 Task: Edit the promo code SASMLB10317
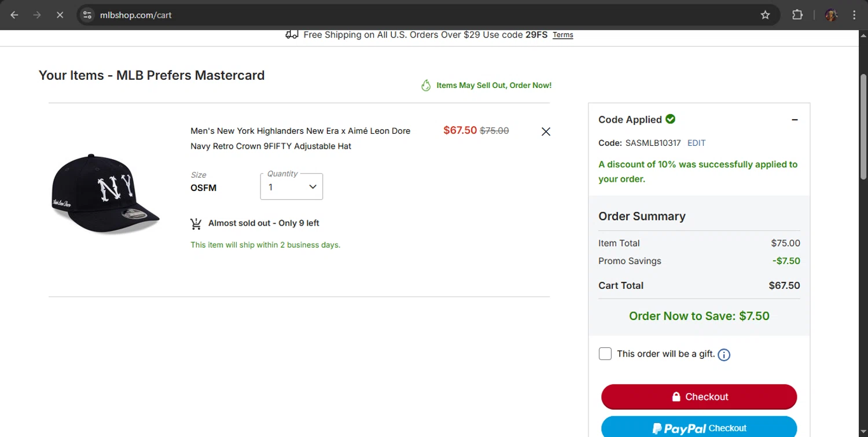coord(696,143)
